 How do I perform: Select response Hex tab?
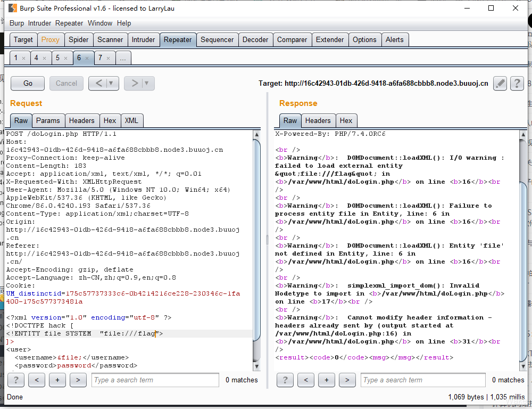(346, 120)
